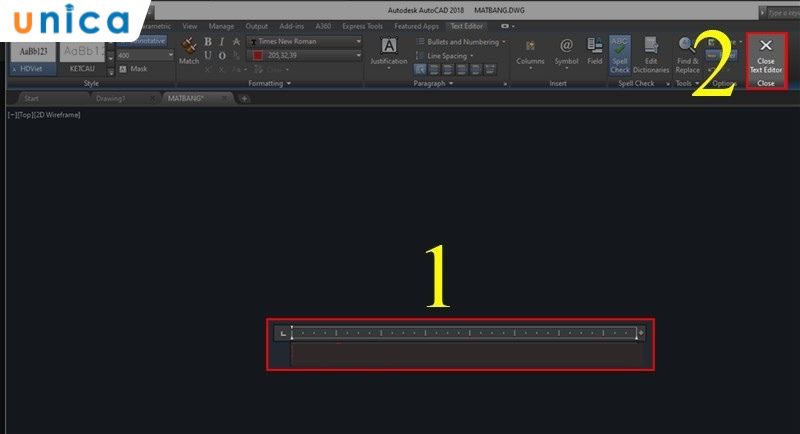Switch to the Start tab

tap(32, 98)
